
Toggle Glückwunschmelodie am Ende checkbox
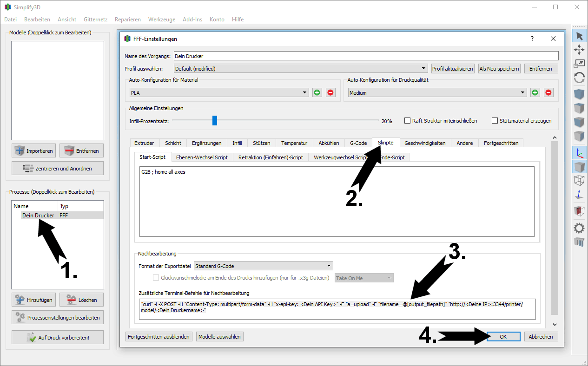[x=156, y=278]
